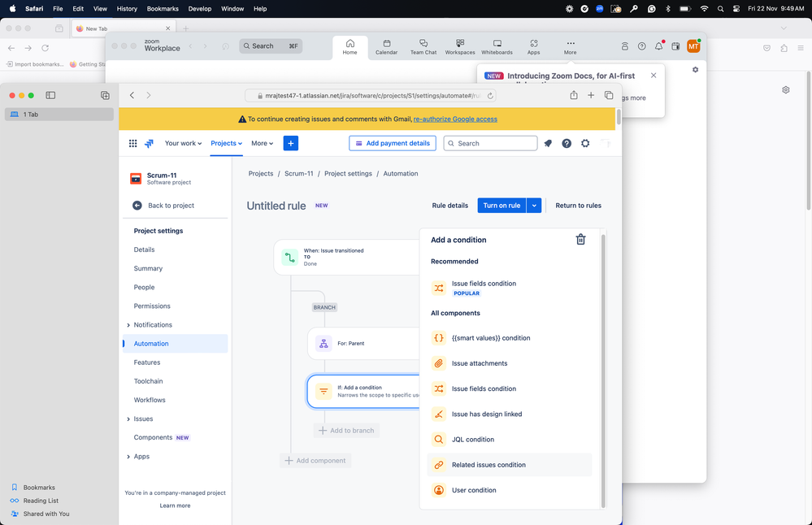Click the Jira logo icon in navigation
This screenshot has width=812, height=525.
(x=149, y=143)
